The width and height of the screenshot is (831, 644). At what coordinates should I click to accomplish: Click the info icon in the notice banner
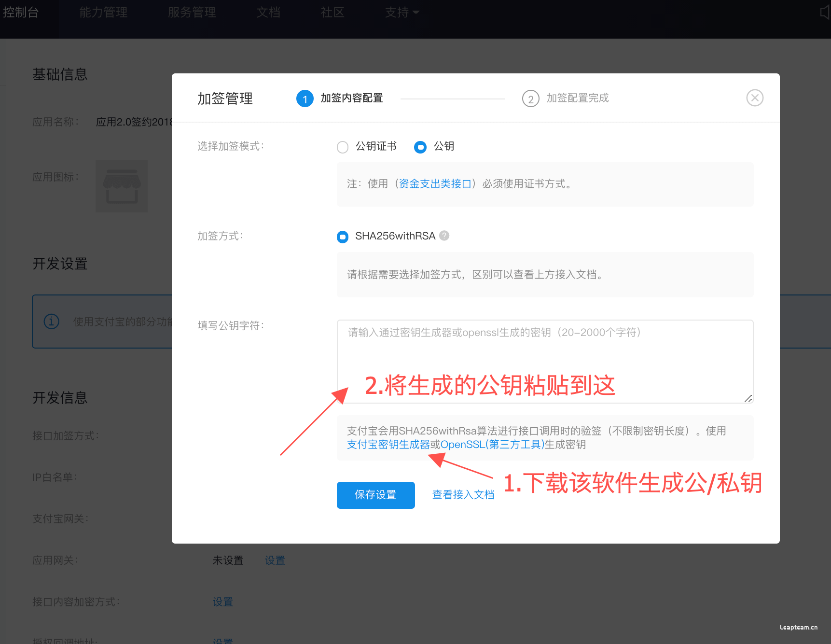click(x=52, y=322)
